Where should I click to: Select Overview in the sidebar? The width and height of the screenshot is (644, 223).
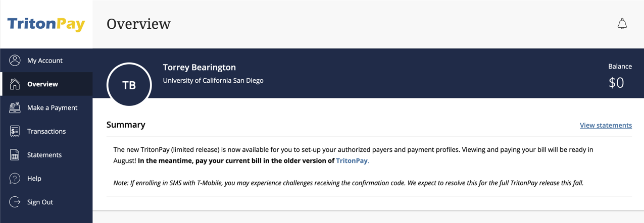(46, 84)
